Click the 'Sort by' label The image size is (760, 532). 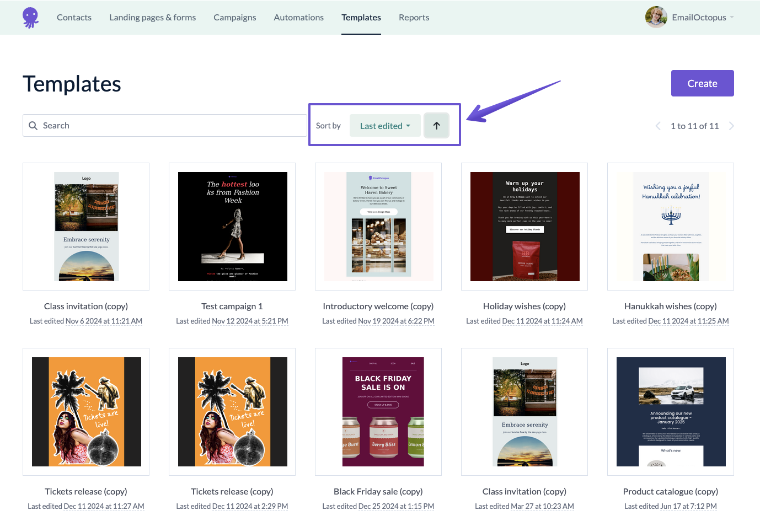328,126
